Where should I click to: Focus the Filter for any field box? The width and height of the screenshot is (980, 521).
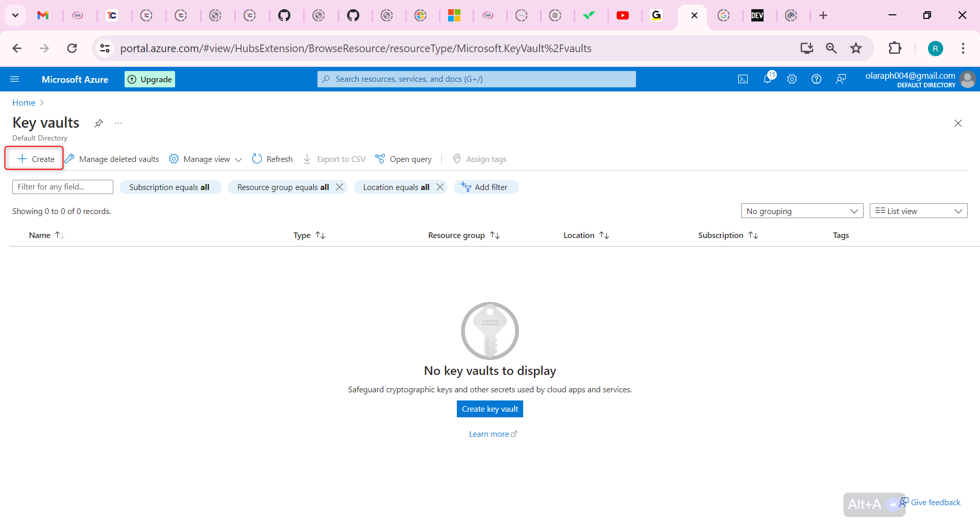coord(63,187)
